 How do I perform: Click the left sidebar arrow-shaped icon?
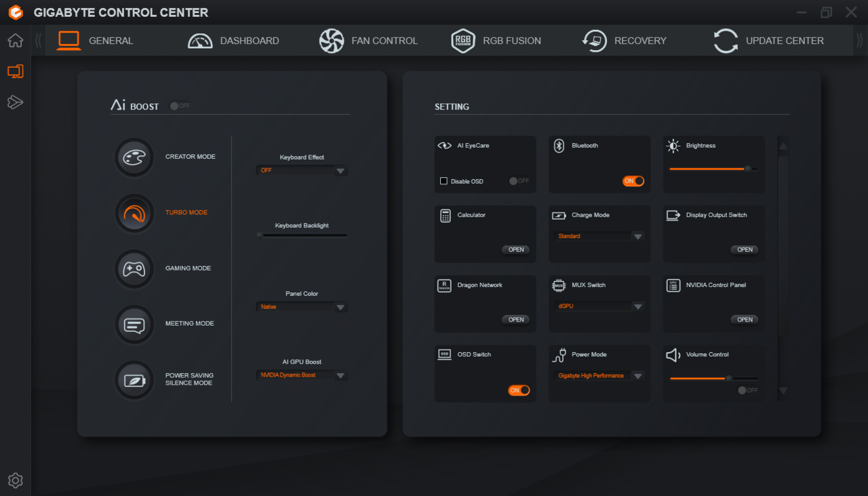point(15,102)
